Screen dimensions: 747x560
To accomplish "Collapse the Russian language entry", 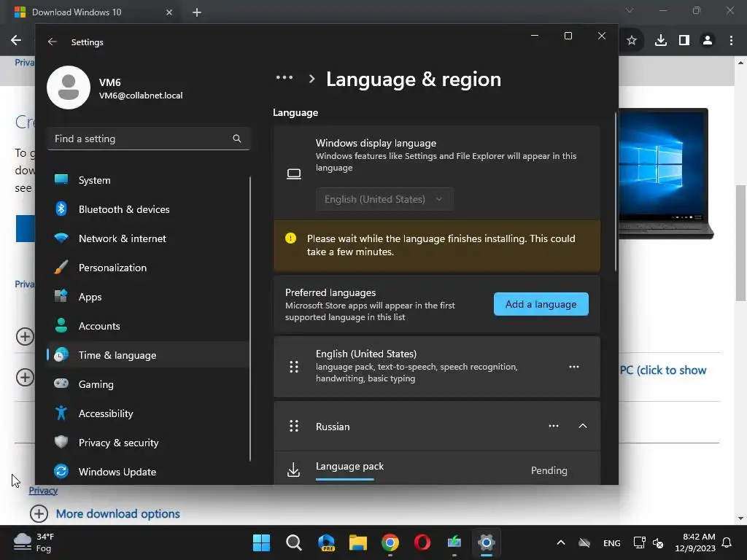I will coord(583,426).
